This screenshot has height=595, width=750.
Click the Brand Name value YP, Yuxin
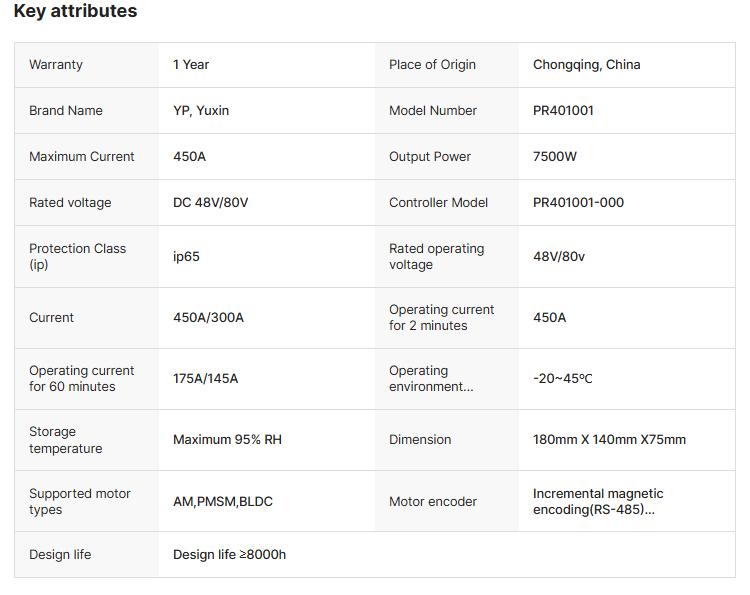[201, 110]
